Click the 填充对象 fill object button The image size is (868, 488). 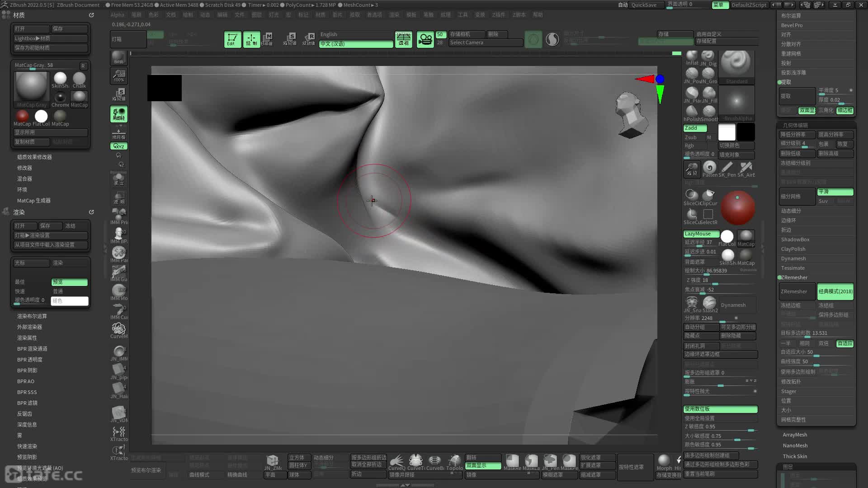pos(736,155)
